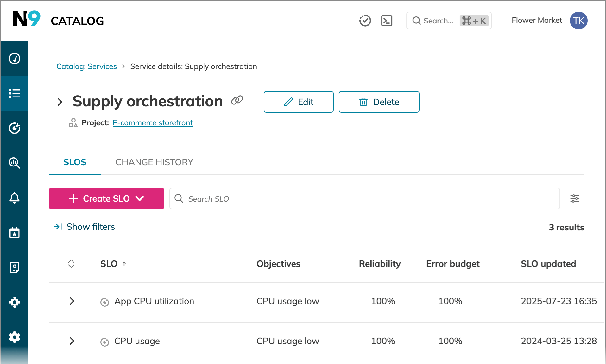
Task: Open the calendar star icon in sidebar
Action: [x=15, y=233]
